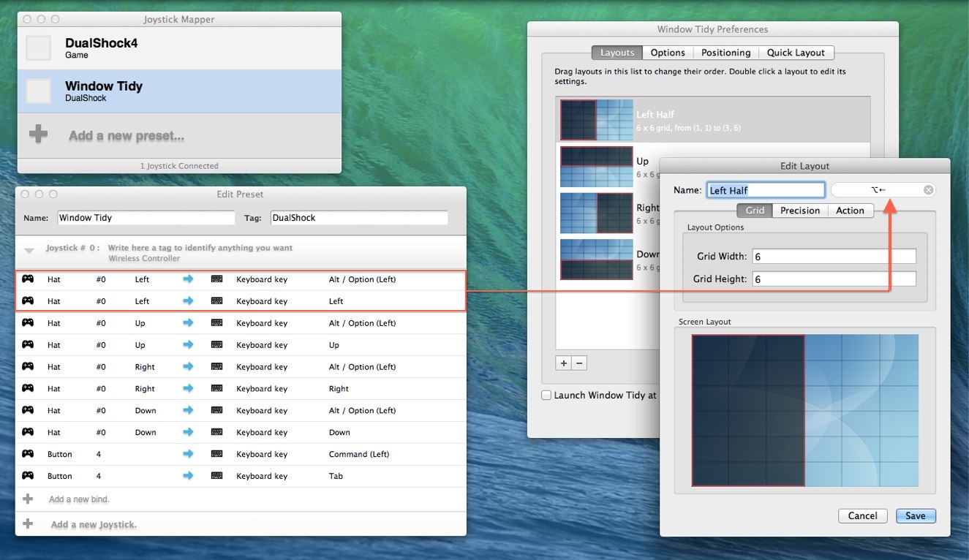
Task: Save the Left Half layout
Action: 916,515
